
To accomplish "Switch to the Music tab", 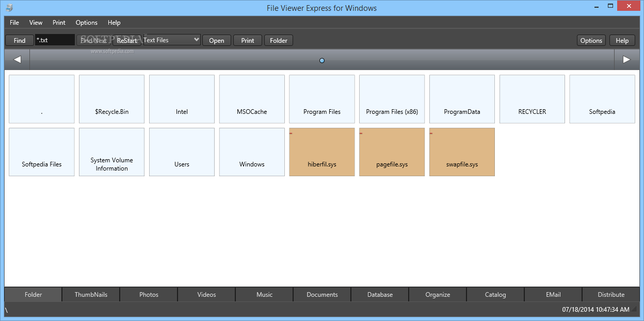I will pyautogui.click(x=264, y=295).
